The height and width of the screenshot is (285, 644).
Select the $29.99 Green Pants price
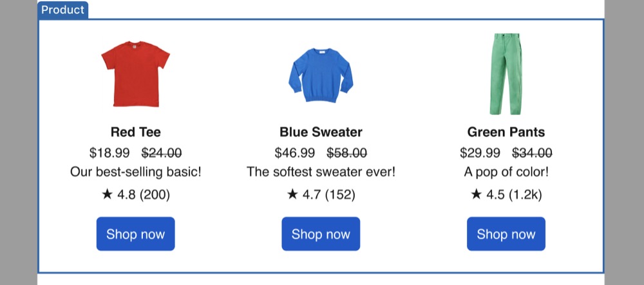(480, 153)
